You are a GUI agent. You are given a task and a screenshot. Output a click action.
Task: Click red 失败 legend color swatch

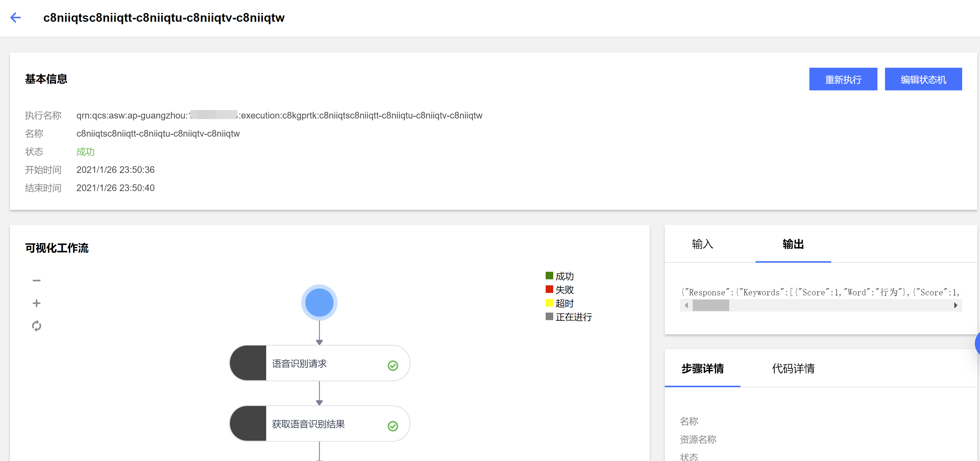[549, 289]
